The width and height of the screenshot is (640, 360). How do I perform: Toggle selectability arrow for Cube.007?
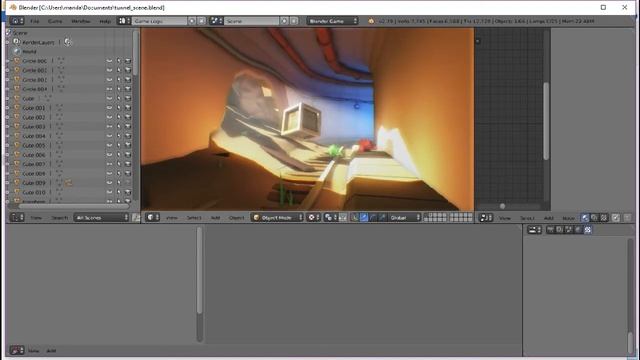(119, 164)
